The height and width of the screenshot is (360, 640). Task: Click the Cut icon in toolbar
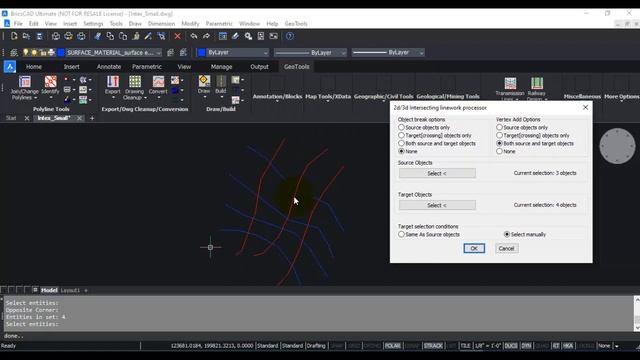point(98,36)
